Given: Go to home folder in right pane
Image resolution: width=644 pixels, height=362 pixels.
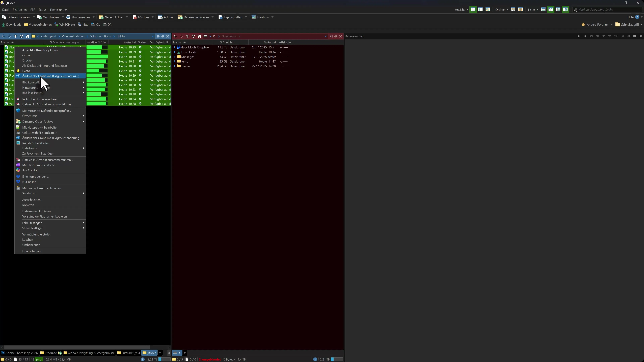Looking at the screenshot, I should pyautogui.click(x=199, y=36).
